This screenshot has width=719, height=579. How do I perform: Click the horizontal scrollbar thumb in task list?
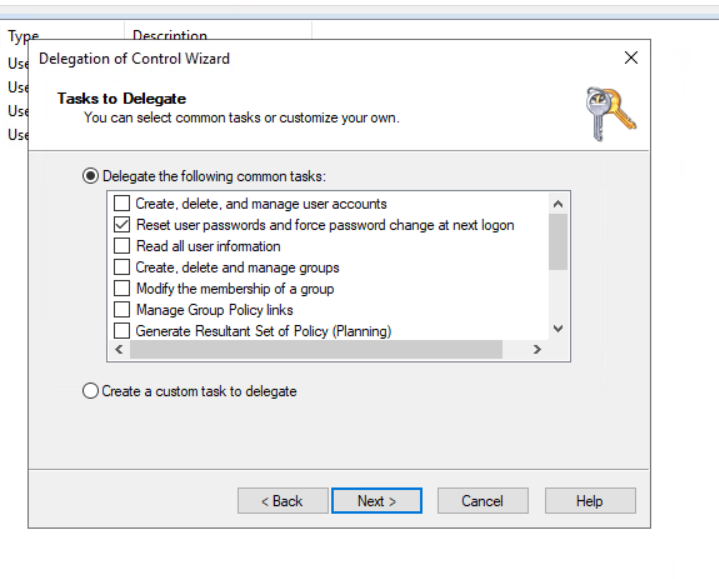click(x=316, y=350)
